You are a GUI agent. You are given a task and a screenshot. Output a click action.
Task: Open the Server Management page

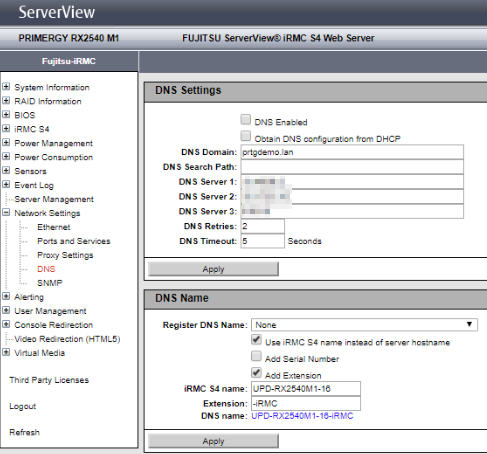(x=54, y=199)
